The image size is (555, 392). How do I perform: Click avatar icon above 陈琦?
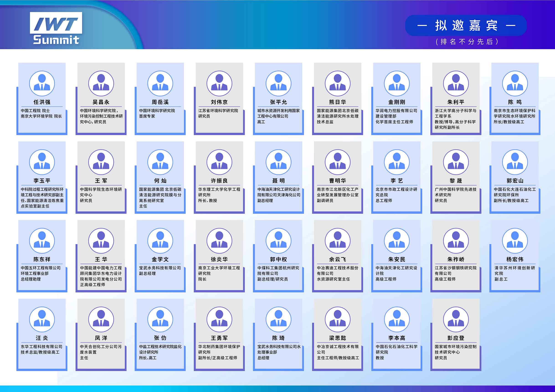coord(278,319)
